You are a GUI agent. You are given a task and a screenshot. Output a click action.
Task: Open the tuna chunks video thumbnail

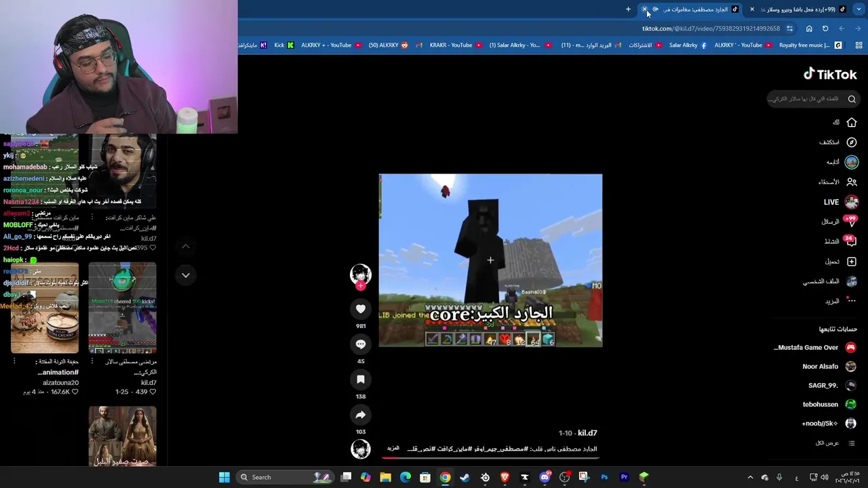45,308
